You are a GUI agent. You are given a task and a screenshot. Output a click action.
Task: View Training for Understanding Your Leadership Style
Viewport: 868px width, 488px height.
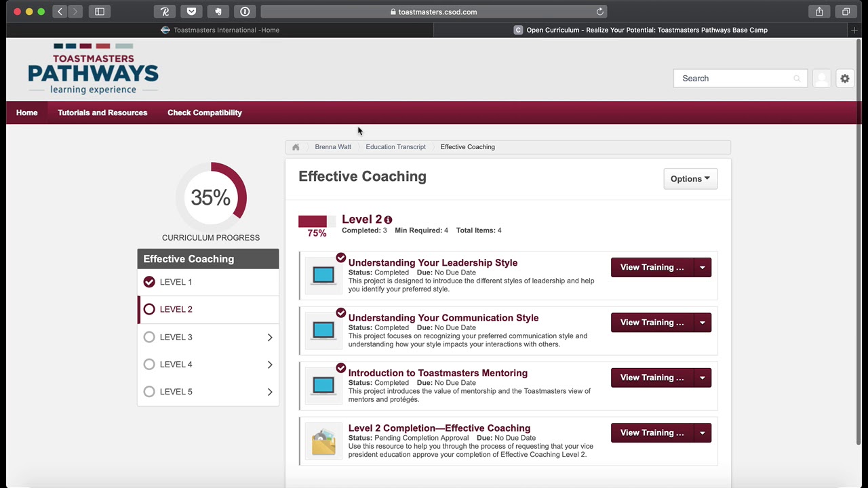(652, 267)
